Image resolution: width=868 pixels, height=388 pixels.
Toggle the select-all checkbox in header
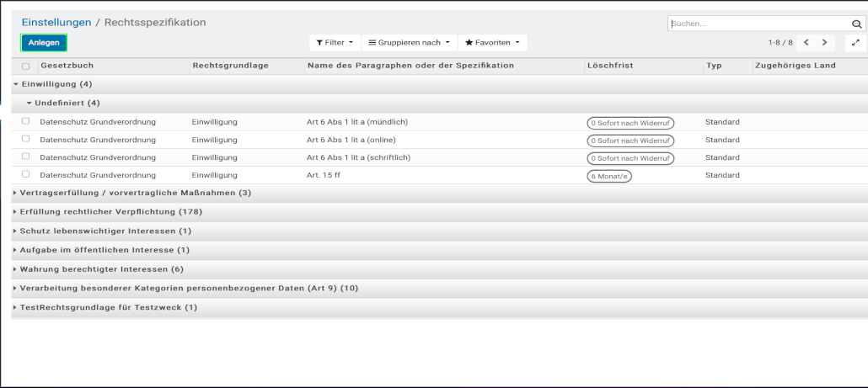coord(25,66)
